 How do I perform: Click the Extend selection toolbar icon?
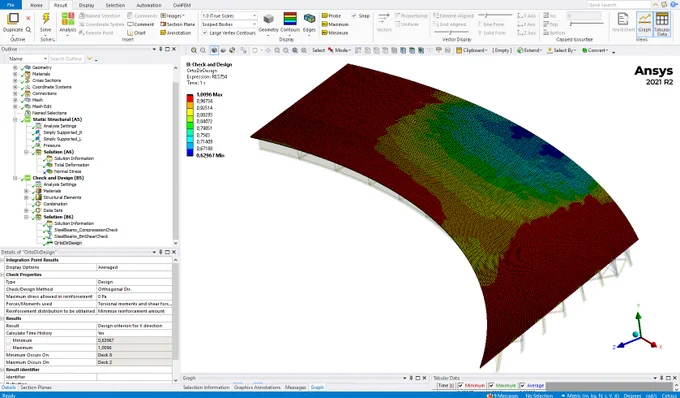coord(529,50)
